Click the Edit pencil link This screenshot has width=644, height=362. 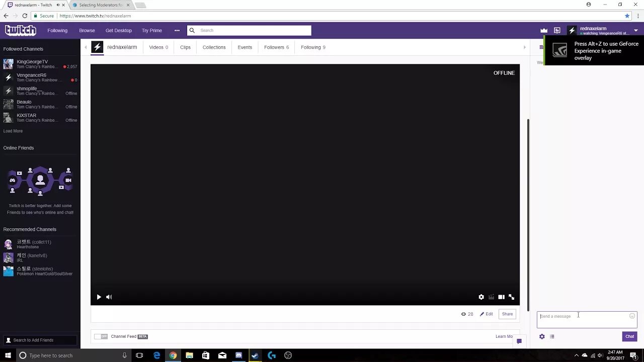pyautogui.click(x=486, y=314)
